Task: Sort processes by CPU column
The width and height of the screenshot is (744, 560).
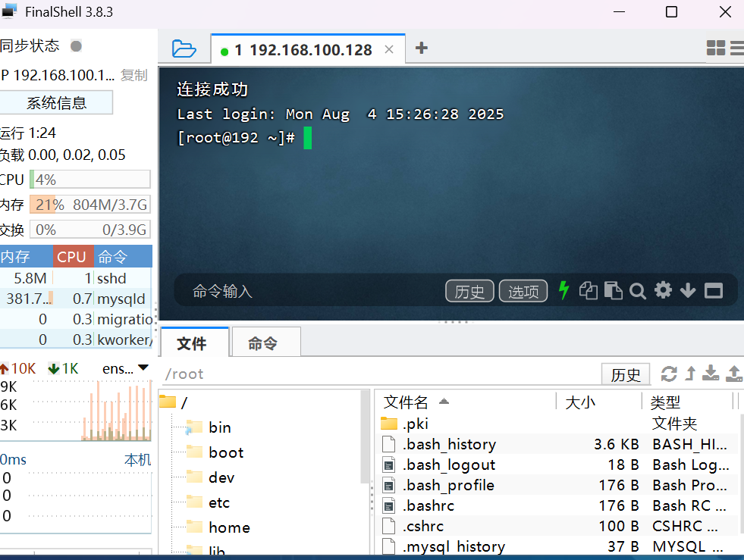Action: 73,257
